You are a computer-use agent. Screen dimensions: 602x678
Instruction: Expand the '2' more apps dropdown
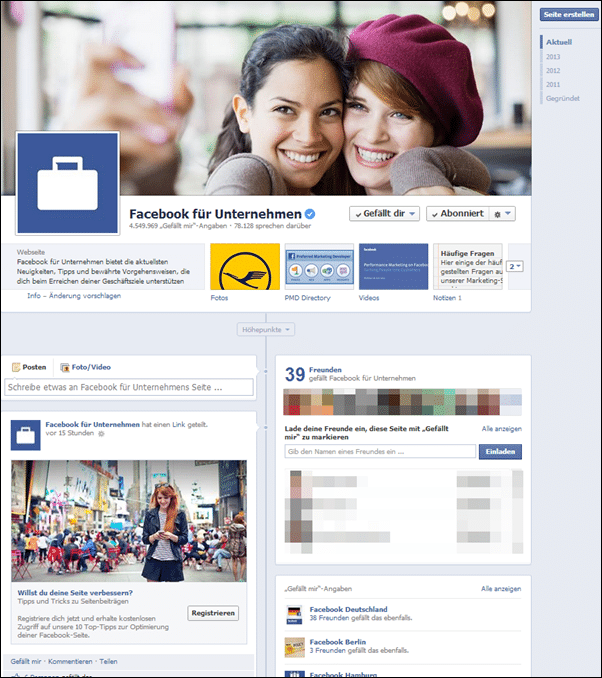(x=515, y=266)
